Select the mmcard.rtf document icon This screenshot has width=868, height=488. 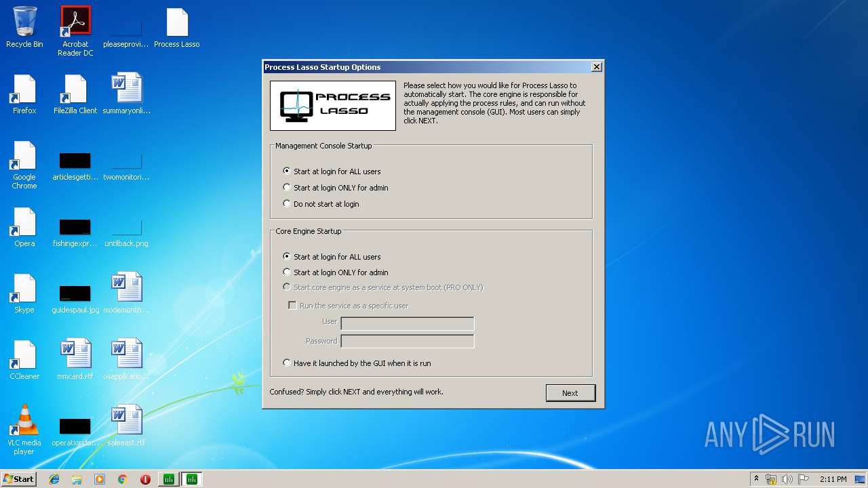[x=75, y=360]
